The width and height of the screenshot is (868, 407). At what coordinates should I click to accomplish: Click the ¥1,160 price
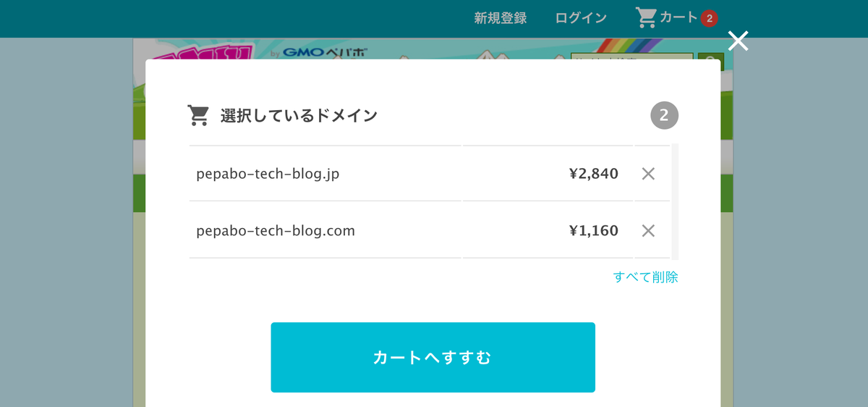pyautogui.click(x=593, y=231)
